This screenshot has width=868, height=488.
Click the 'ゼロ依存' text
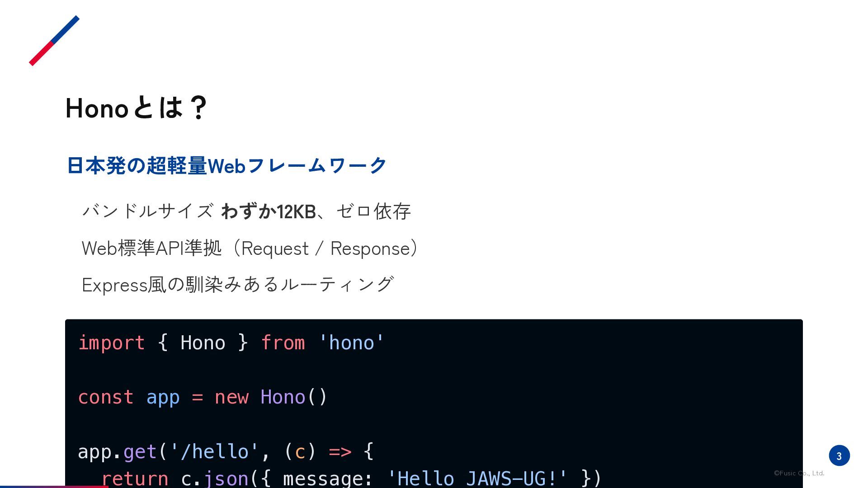pyautogui.click(x=373, y=211)
